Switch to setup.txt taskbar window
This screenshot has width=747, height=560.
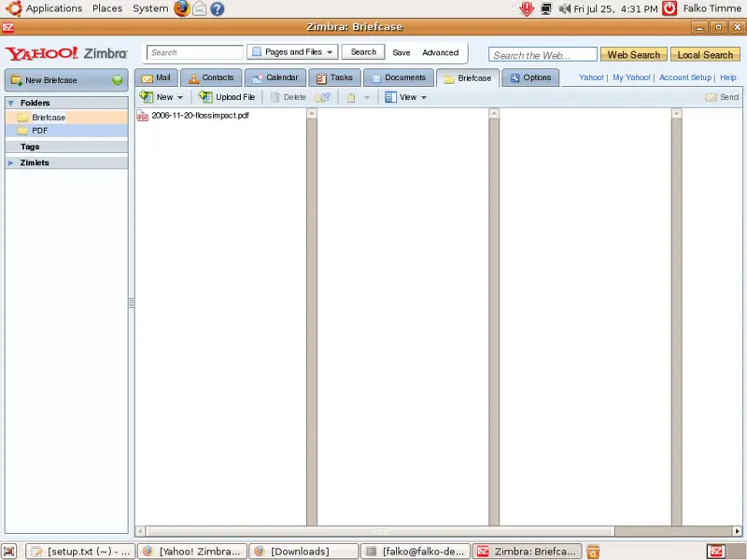tap(80, 552)
